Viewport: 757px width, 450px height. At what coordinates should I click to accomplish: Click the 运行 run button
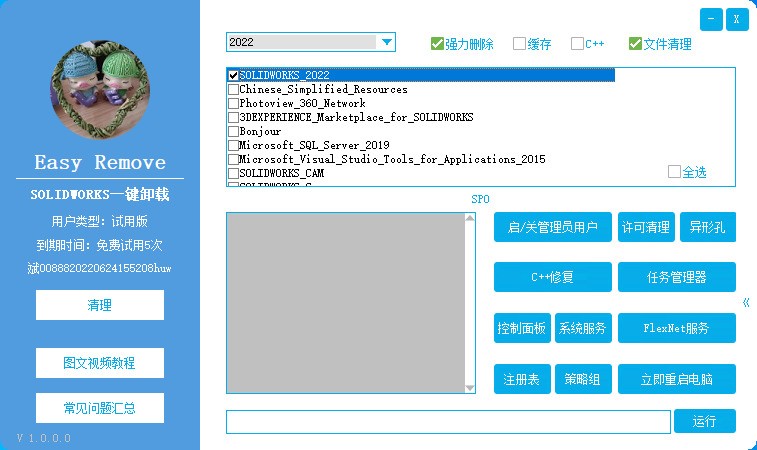coord(705,421)
